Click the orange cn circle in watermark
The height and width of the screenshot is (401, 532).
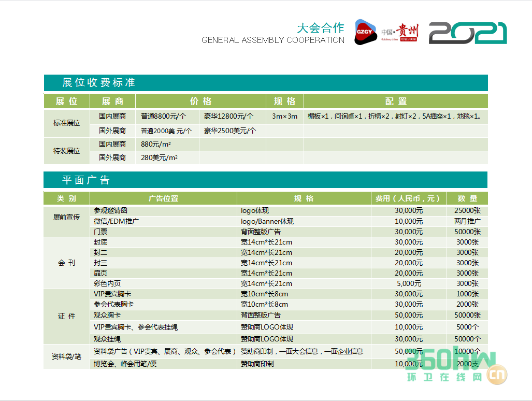(496, 374)
